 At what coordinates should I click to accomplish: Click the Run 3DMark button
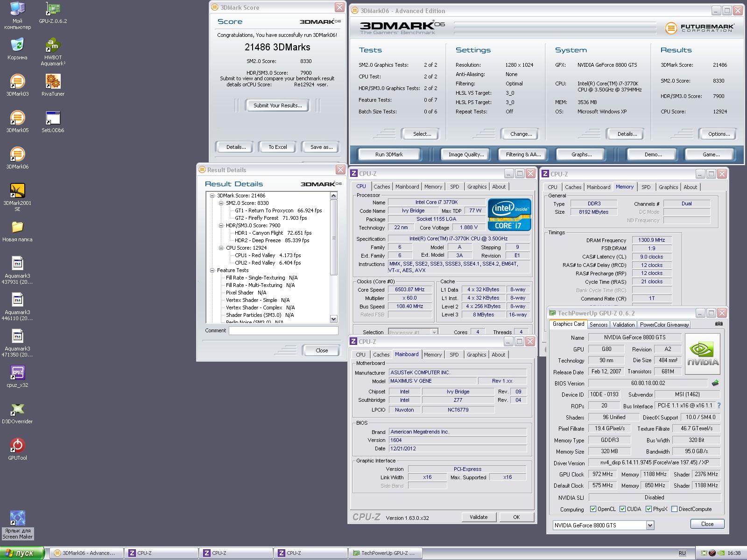[389, 154]
